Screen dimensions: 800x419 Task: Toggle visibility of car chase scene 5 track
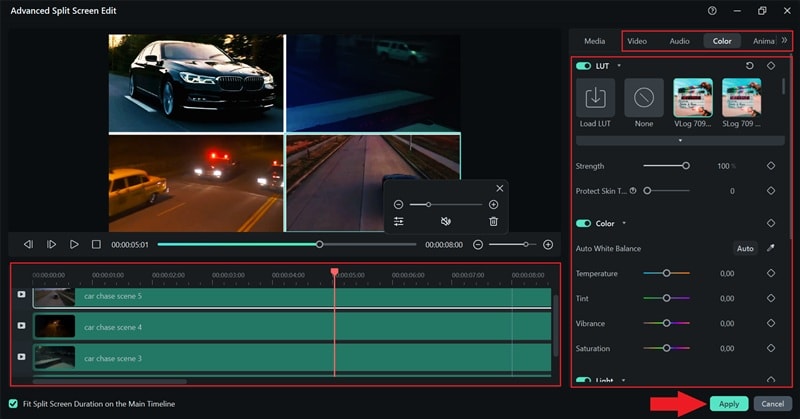tap(21, 294)
